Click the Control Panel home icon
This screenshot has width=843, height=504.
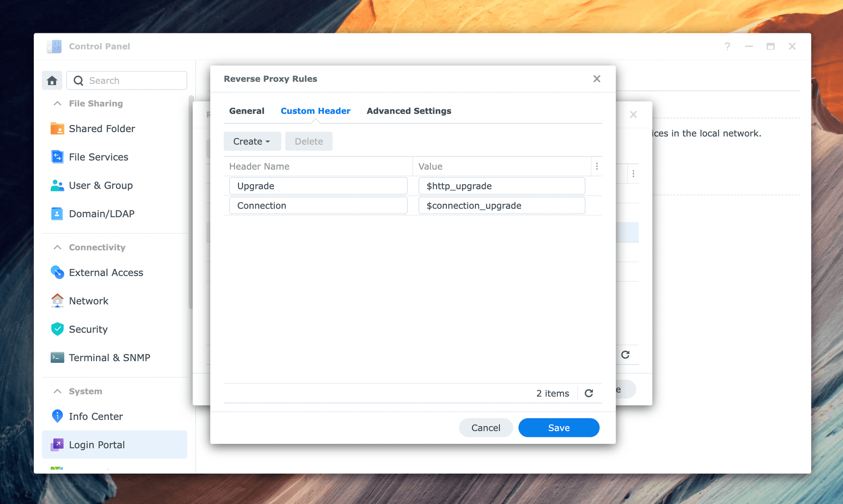point(52,80)
